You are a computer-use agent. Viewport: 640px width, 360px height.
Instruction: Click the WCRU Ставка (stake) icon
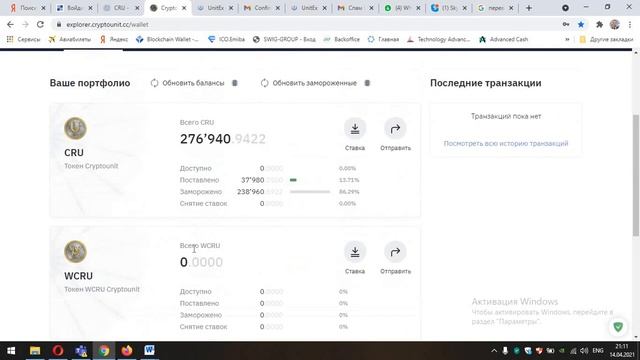pyautogui.click(x=355, y=252)
